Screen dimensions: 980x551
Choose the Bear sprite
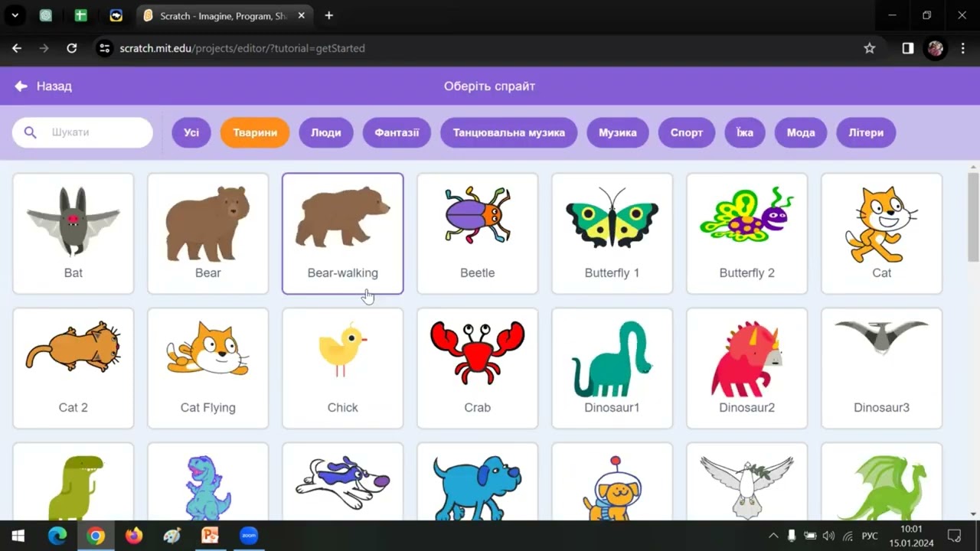pos(208,233)
